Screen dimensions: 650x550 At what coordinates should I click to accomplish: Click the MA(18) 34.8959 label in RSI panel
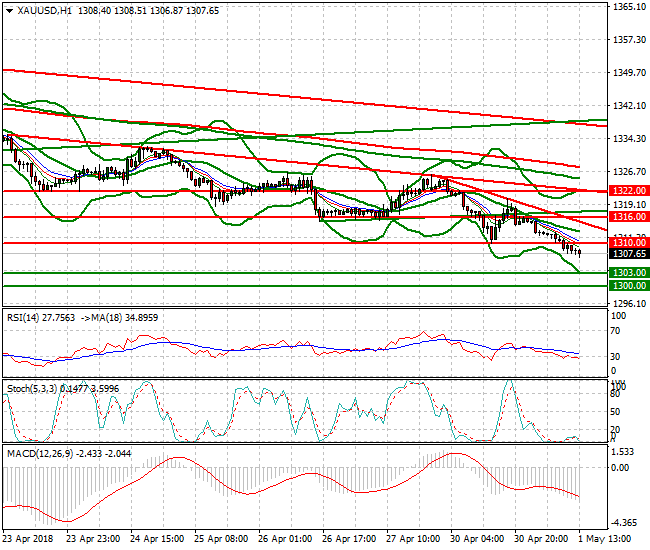pos(124,317)
